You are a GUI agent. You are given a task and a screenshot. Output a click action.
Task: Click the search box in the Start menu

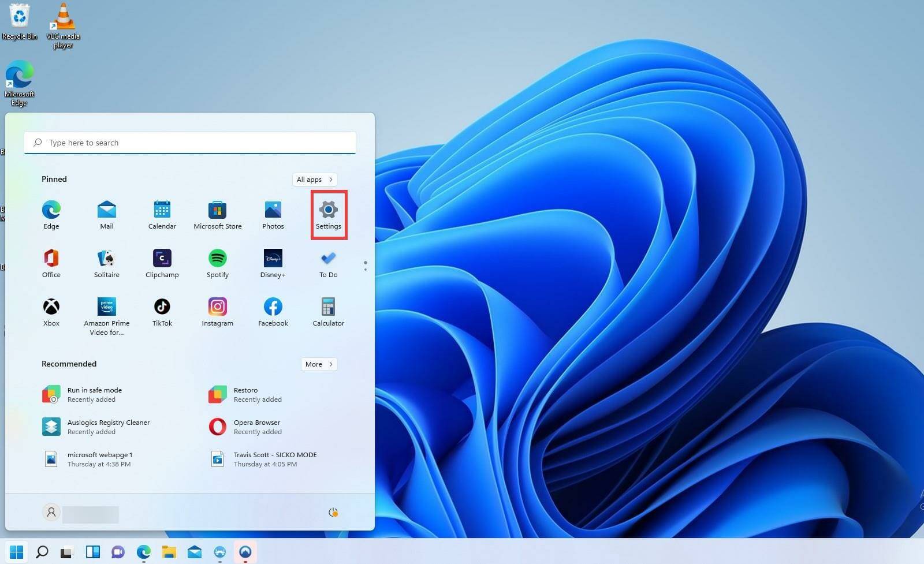(x=190, y=142)
